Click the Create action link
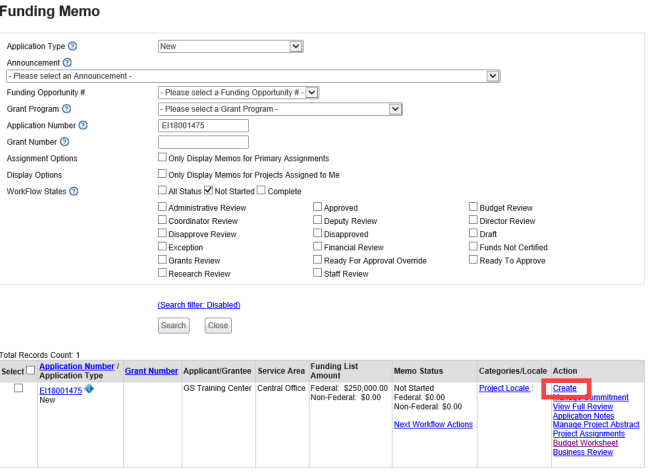The image size is (652, 473). [x=564, y=388]
